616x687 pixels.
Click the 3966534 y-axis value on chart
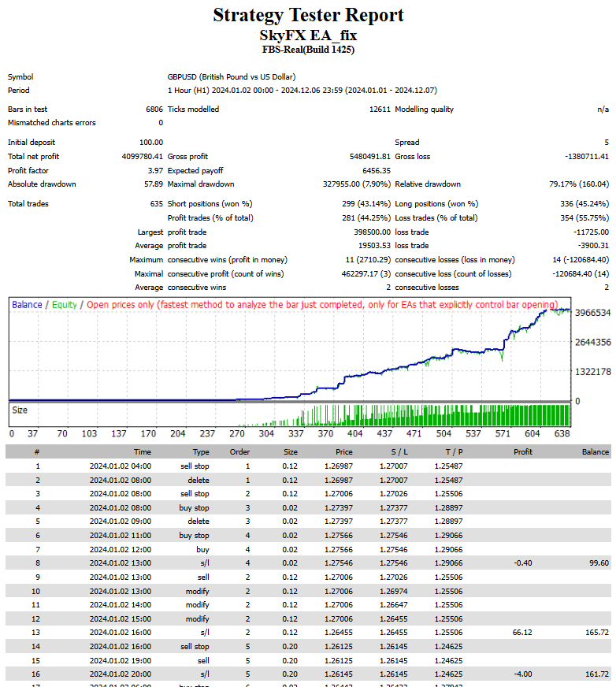click(x=592, y=313)
